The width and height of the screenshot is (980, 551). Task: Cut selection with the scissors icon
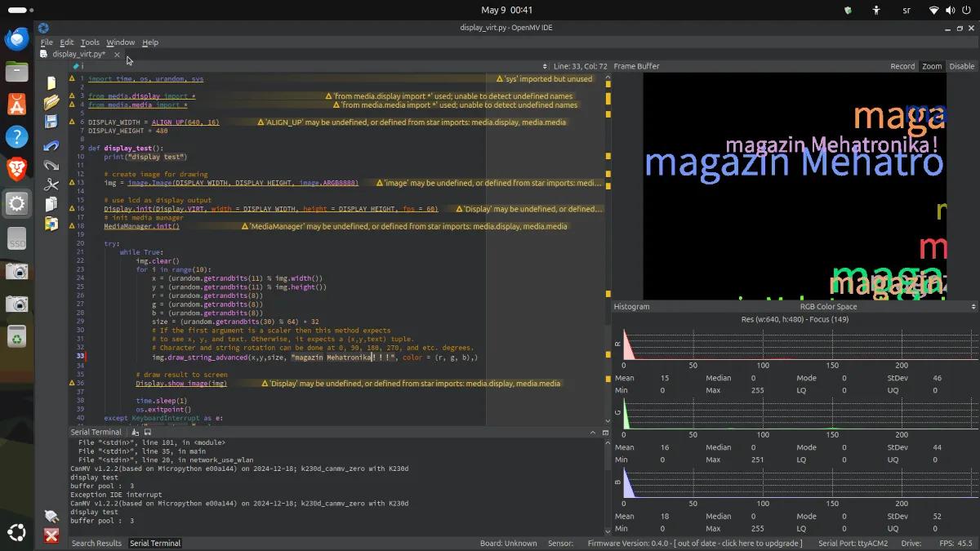[x=51, y=184]
